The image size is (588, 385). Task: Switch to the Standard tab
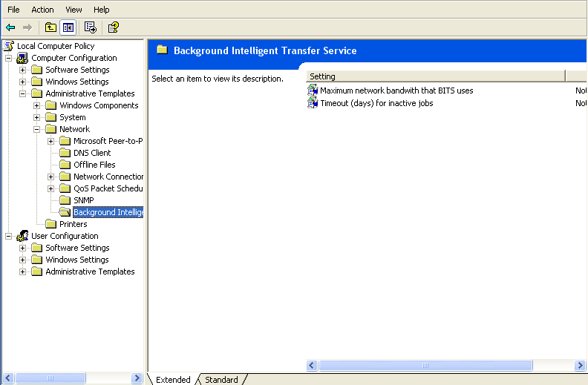[221, 380]
